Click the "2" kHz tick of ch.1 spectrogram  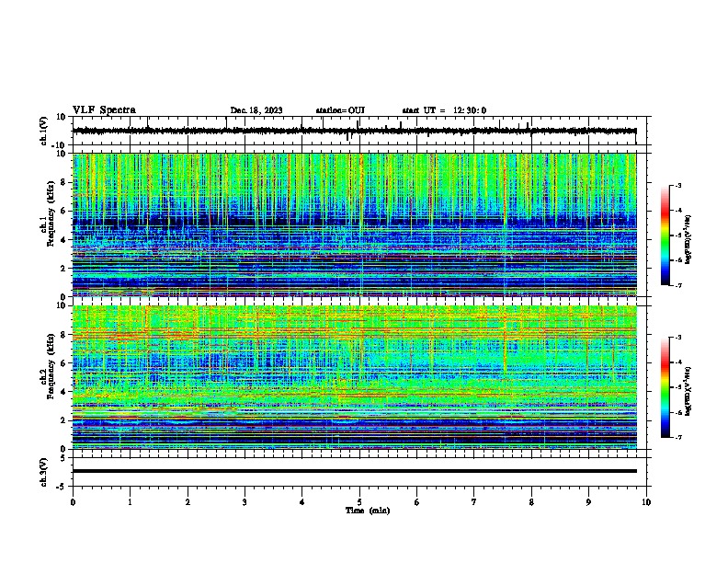64,268
